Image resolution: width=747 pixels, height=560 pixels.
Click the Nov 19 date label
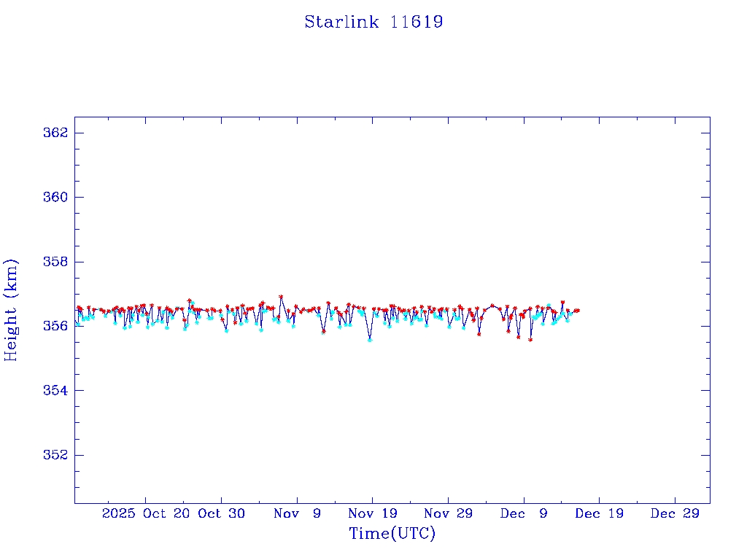tap(372, 513)
